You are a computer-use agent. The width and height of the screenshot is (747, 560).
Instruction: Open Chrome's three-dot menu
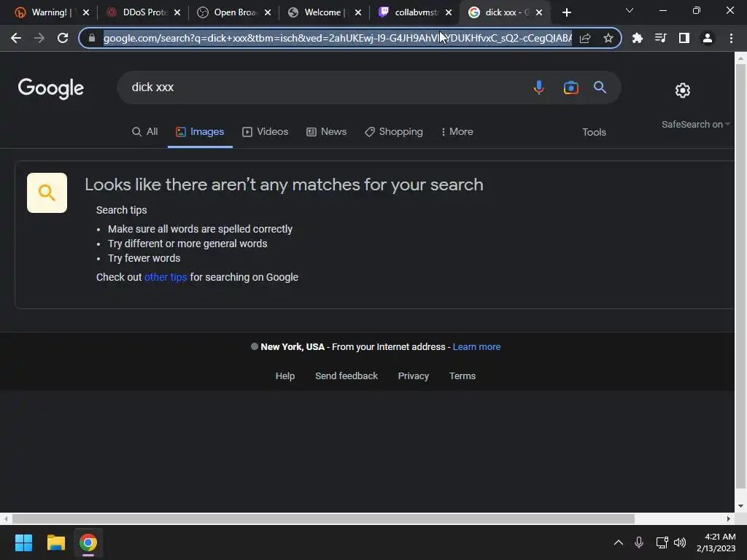731,38
